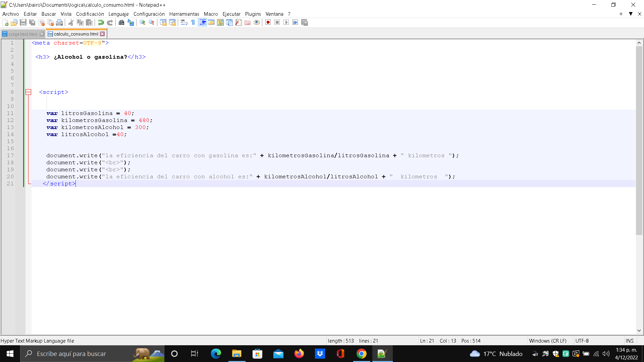Undo the last edit
The height and width of the screenshot is (362, 644).
tap(101, 22)
